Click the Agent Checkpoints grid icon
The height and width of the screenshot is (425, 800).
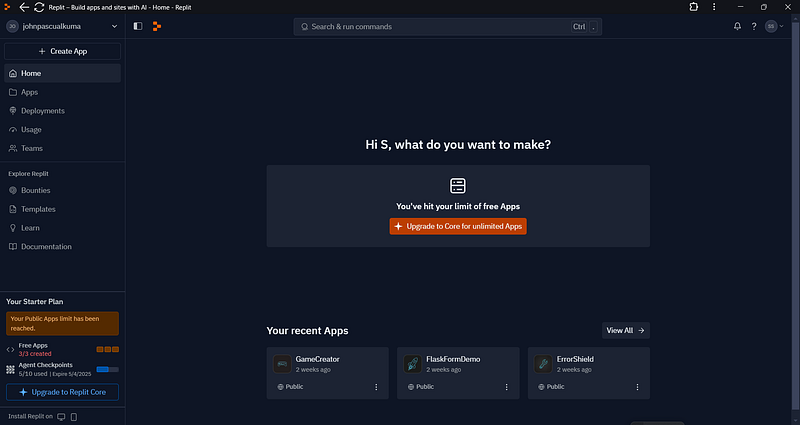[10, 369]
